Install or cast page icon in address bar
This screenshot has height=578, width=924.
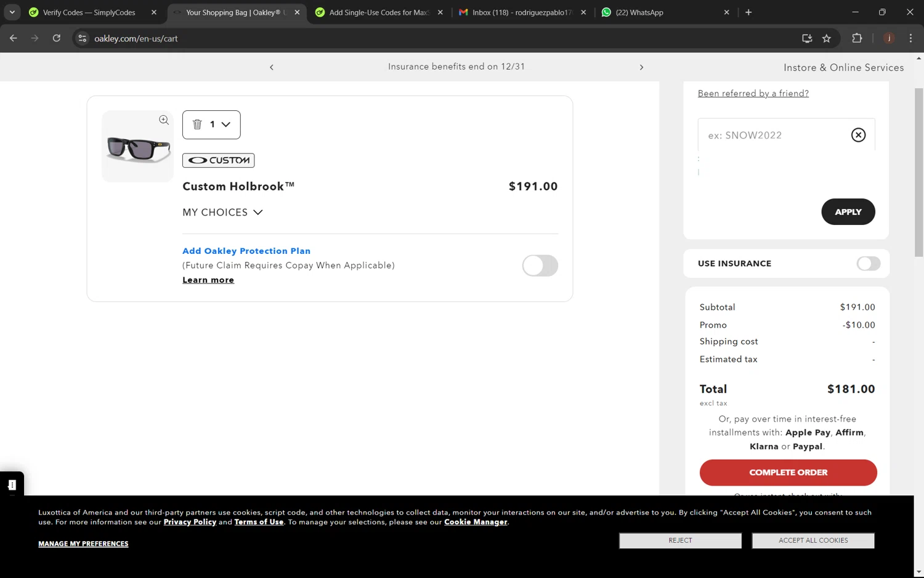coord(807,38)
